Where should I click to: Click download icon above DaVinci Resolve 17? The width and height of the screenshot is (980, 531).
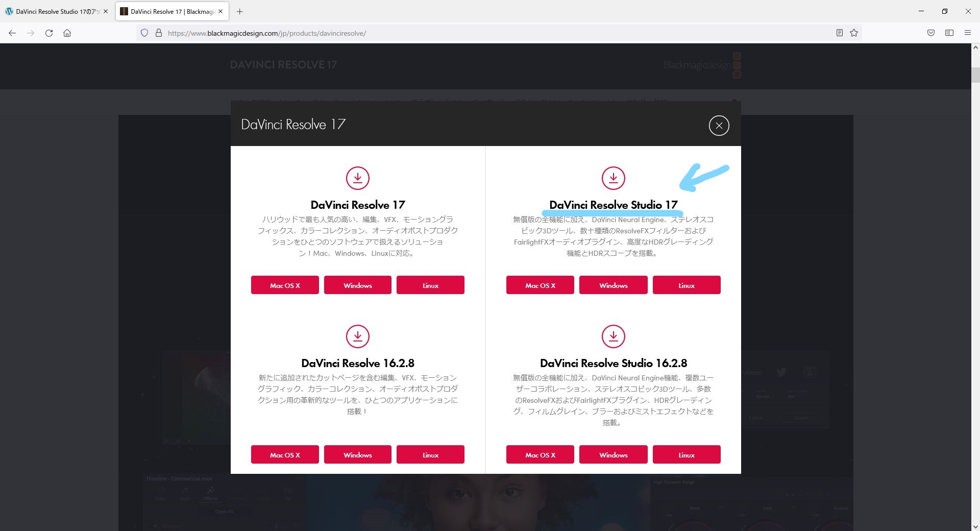pos(358,178)
